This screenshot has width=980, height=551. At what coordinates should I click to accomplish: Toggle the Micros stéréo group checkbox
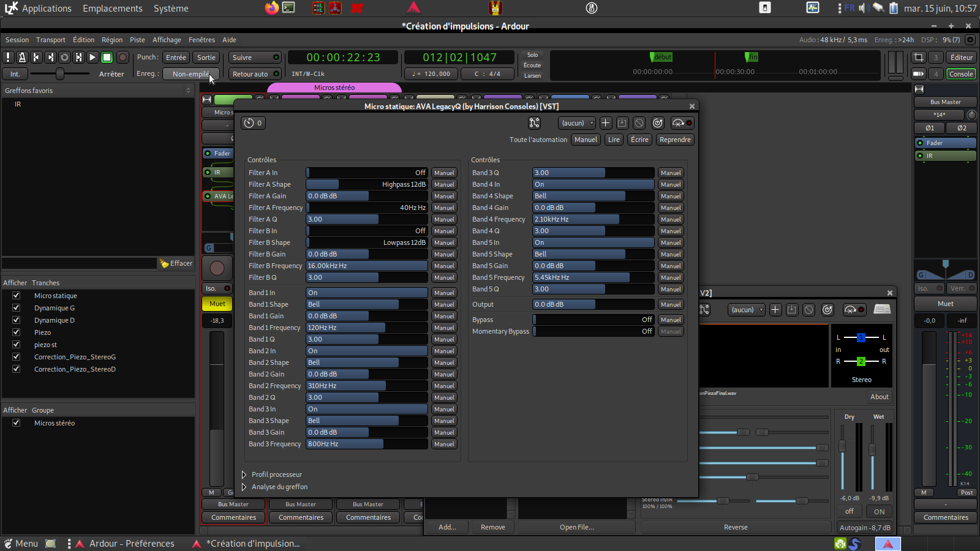(x=17, y=423)
